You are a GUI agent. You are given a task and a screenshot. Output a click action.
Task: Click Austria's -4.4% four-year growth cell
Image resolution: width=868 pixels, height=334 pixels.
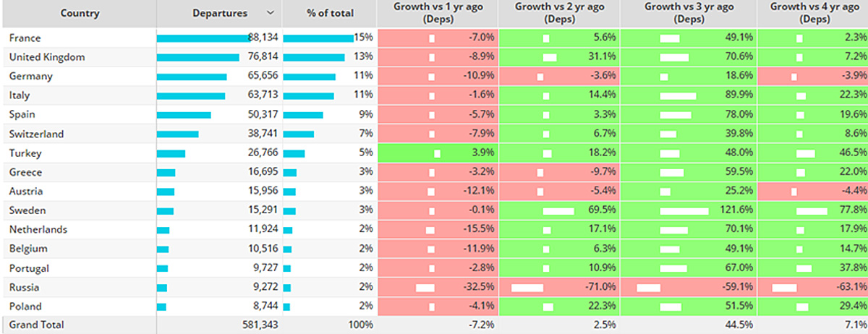point(812,191)
